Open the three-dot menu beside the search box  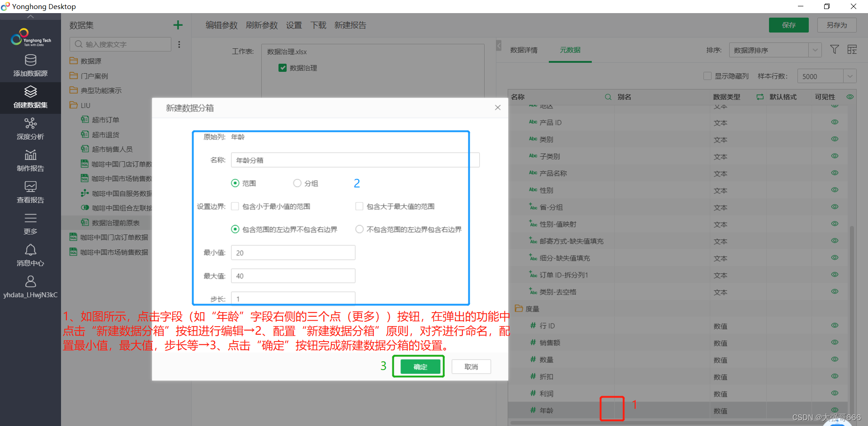click(x=179, y=44)
